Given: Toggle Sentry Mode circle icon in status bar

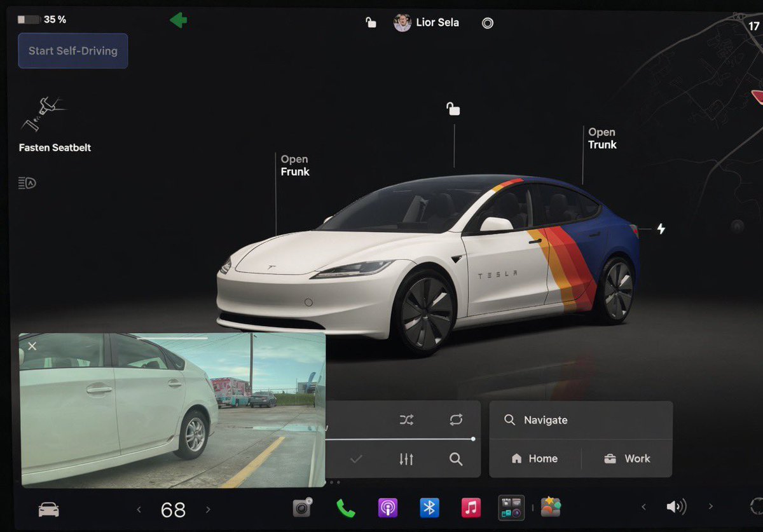Looking at the screenshot, I should [488, 24].
